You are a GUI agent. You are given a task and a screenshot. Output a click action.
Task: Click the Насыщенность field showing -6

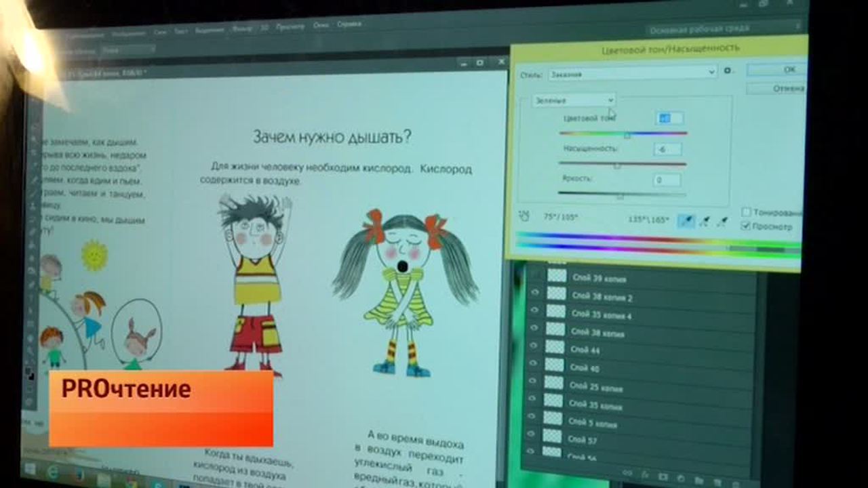tap(669, 149)
